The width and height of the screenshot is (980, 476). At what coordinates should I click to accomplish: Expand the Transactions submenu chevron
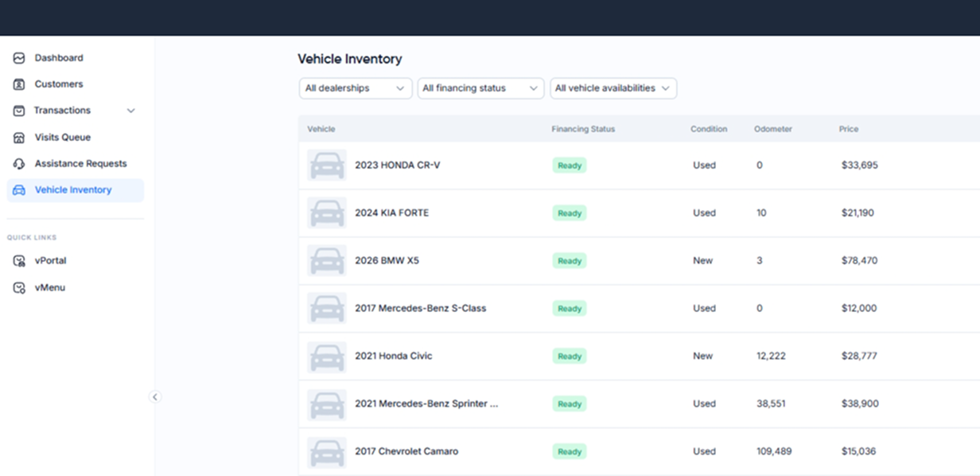[131, 111]
